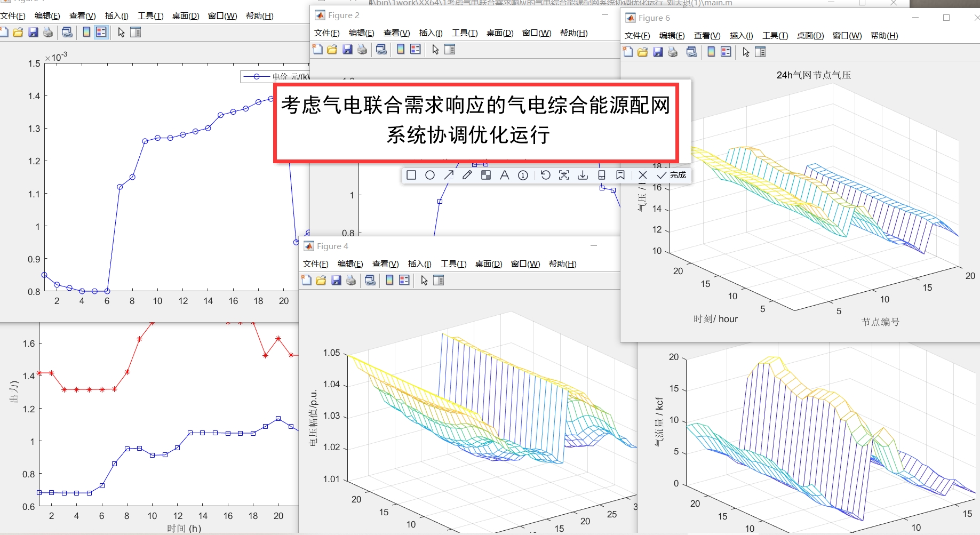Open the Property Inspector in Figure 6
This screenshot has width=980, height=535.
point(760,52)
